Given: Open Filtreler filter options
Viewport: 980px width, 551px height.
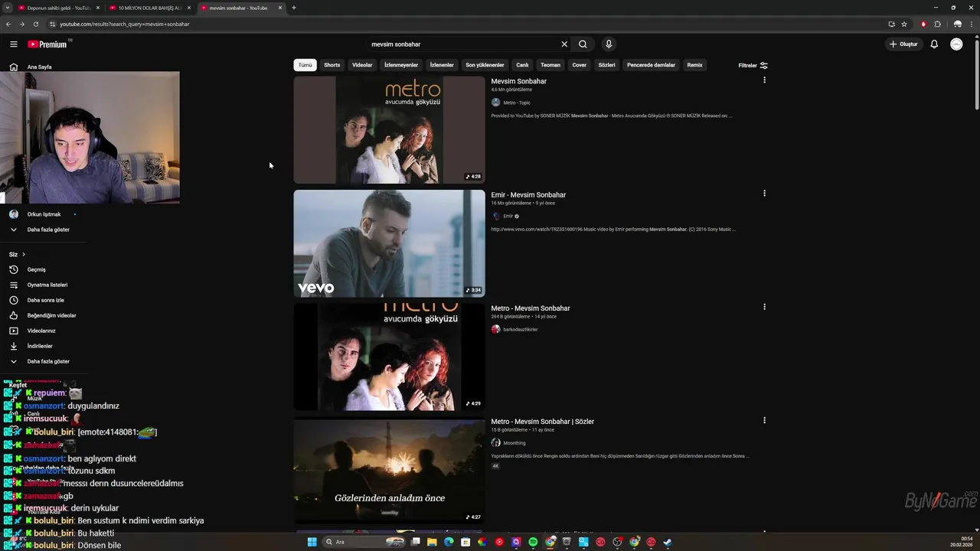Looking at the screenshot, I should [753, 65].
